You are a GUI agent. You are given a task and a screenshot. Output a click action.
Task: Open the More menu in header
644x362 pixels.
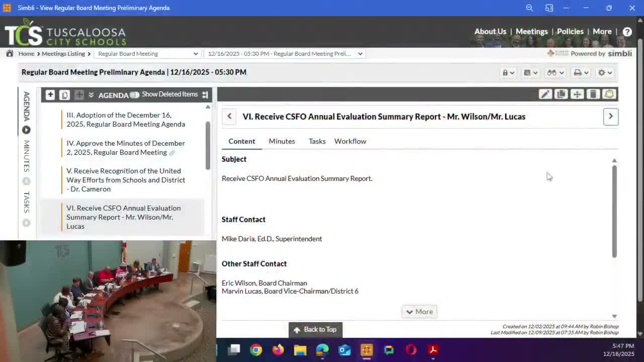coord(602,31)
